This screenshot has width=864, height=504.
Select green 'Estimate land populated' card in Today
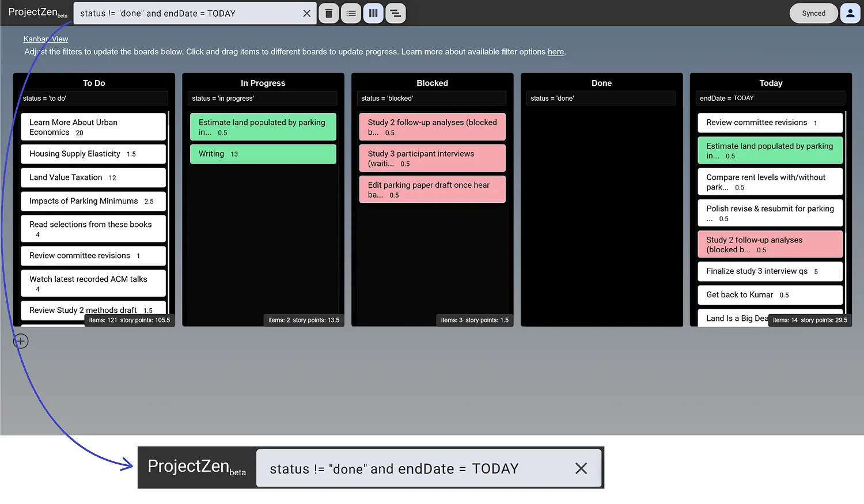pyautogui.click(x=770, y=150)
